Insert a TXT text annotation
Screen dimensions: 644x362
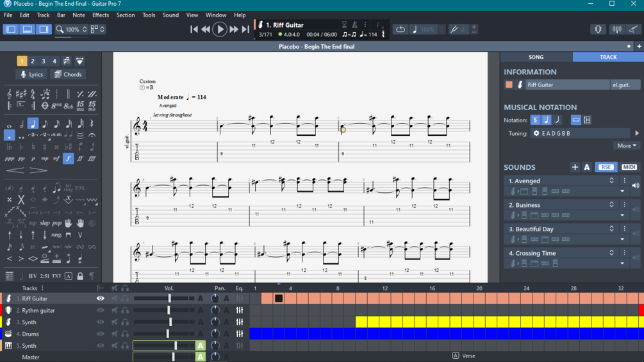pos(56,276)
